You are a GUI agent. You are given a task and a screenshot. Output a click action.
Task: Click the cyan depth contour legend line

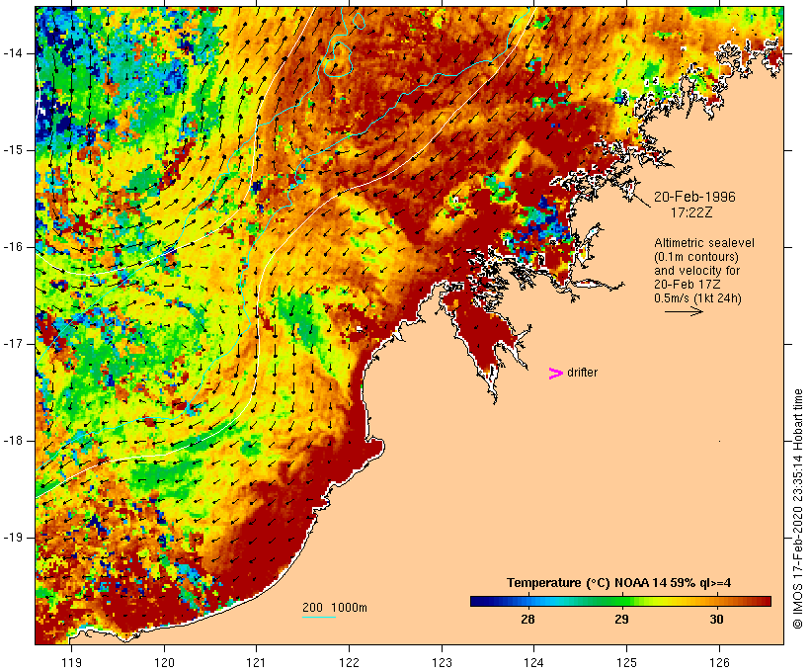[x=319, y=617]
